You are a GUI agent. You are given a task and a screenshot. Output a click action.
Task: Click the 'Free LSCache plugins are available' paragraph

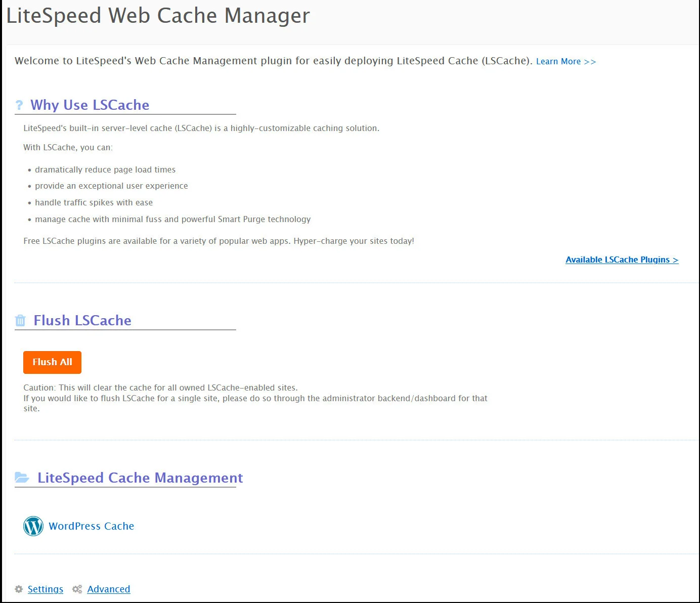click(218, 241)
